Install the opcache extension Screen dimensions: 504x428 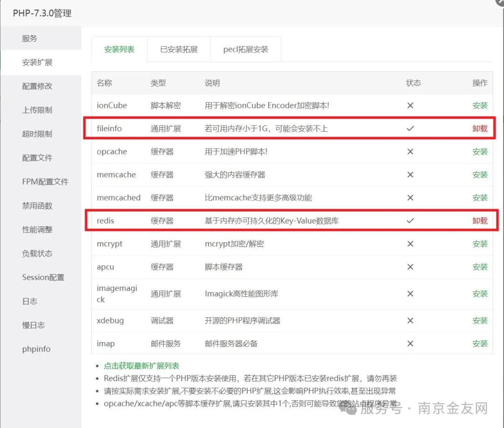480,151
